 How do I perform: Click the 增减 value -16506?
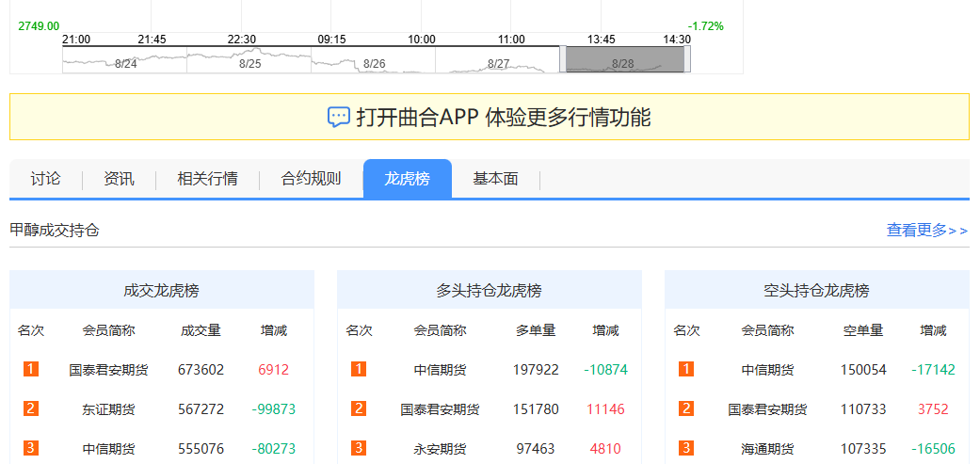[933, 449]
